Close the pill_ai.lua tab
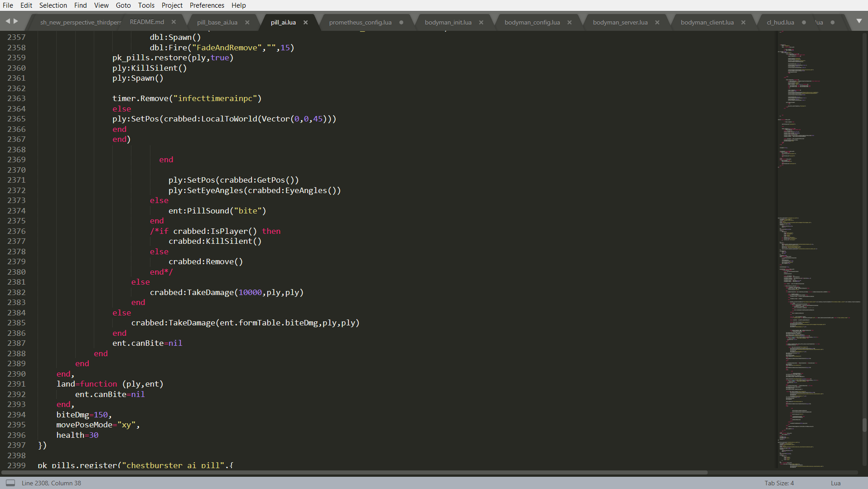 tap(306, 22)
